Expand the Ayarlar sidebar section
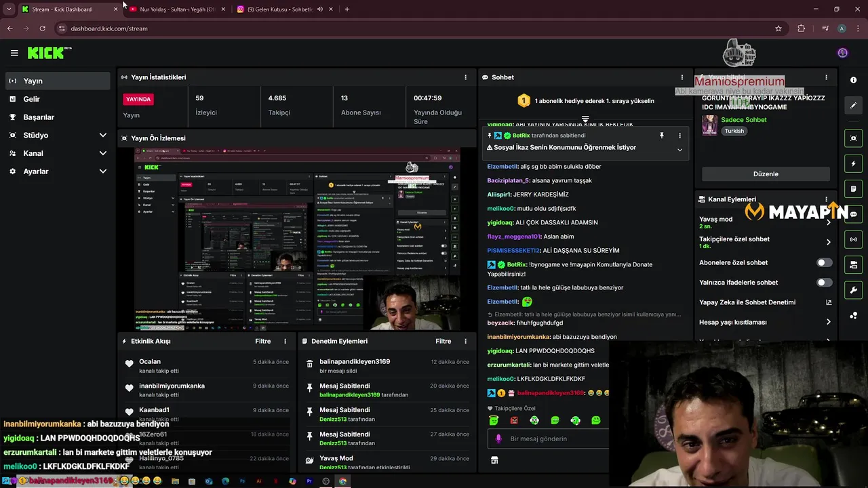Viewport: 868px width, 488px height. 102,171
